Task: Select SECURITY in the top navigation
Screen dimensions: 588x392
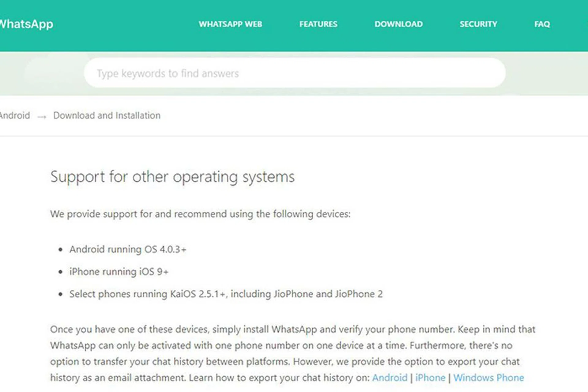Action: point(478,24)
